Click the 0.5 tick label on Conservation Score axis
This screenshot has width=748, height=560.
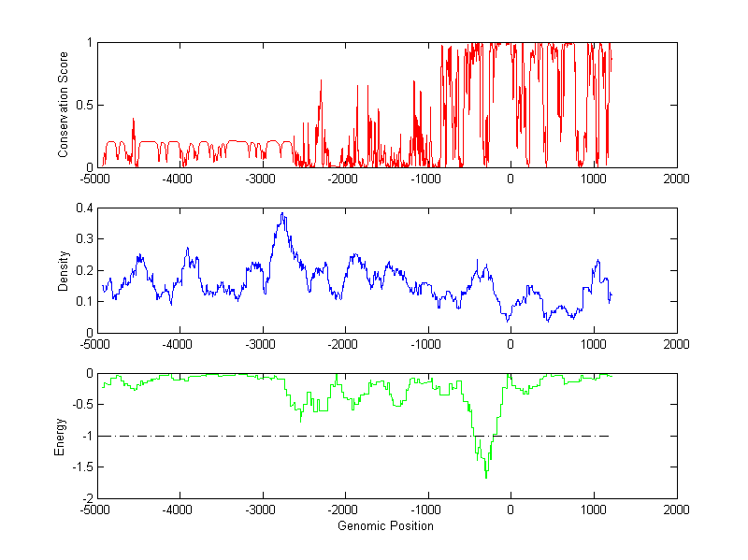point(83,105)
